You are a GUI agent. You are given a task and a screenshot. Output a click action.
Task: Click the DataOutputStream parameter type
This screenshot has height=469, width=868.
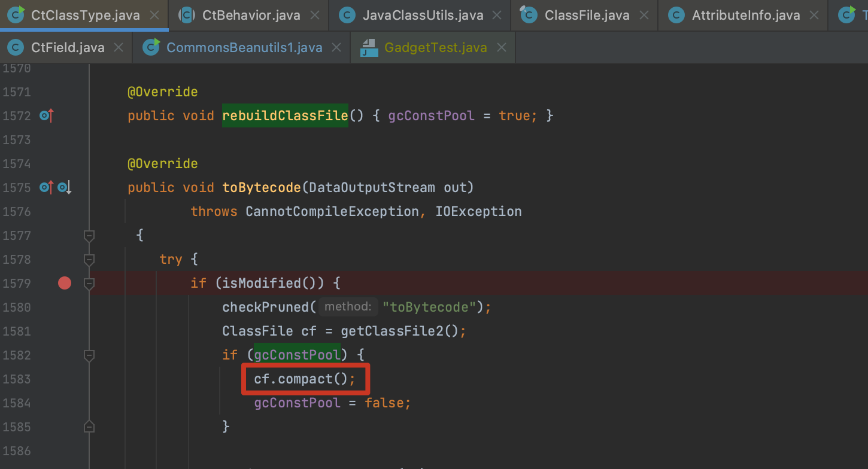372,187
